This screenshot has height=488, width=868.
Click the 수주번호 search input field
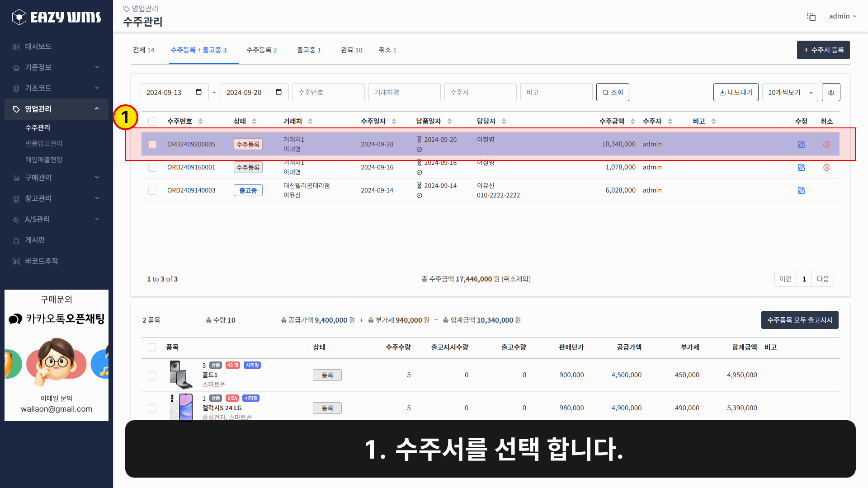point(329,92)
